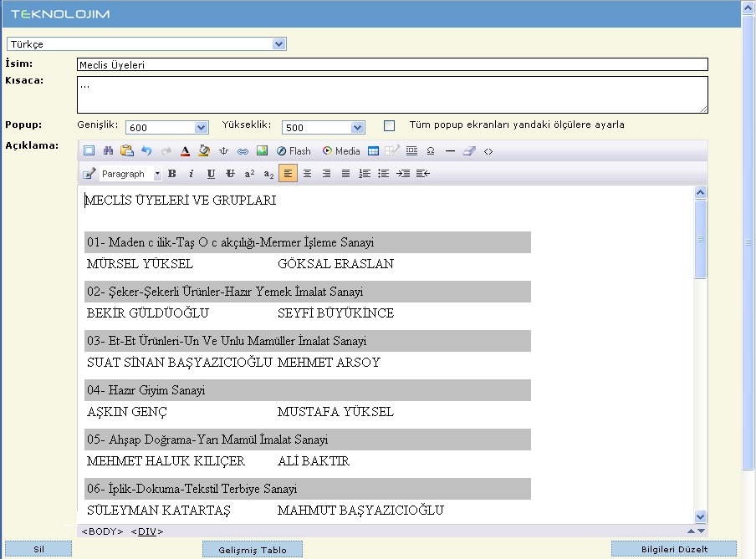Remove formatting with the eraser icon

pyautogui.click(x=469, y=151)
